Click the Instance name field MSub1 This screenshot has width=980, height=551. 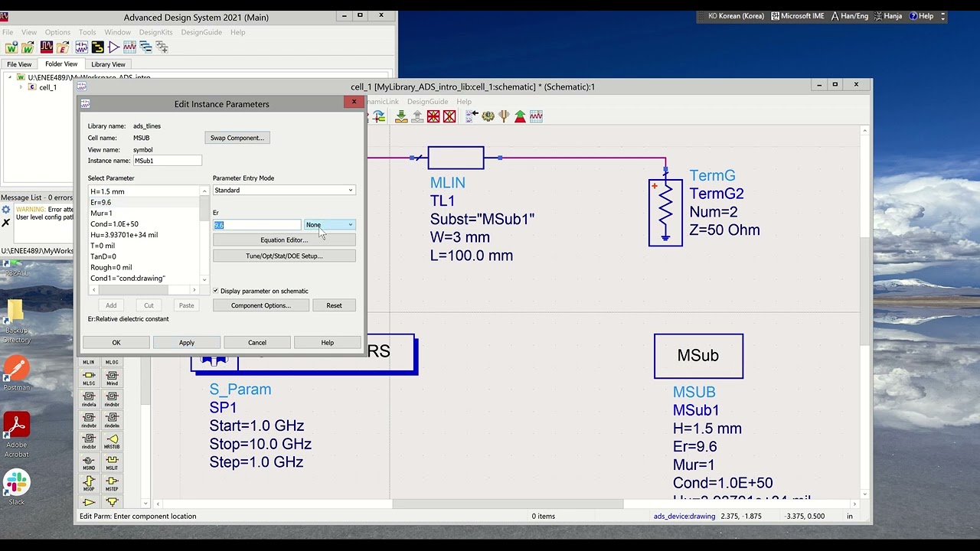(168, 161)
